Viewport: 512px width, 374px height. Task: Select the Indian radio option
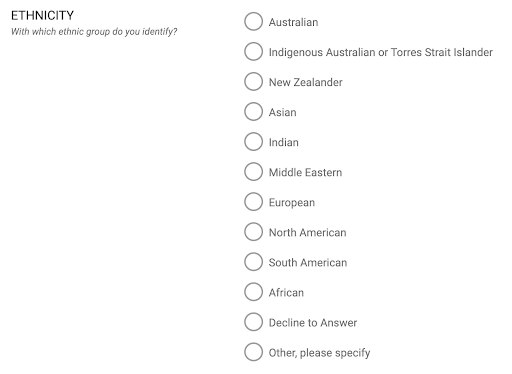(253, 142)
